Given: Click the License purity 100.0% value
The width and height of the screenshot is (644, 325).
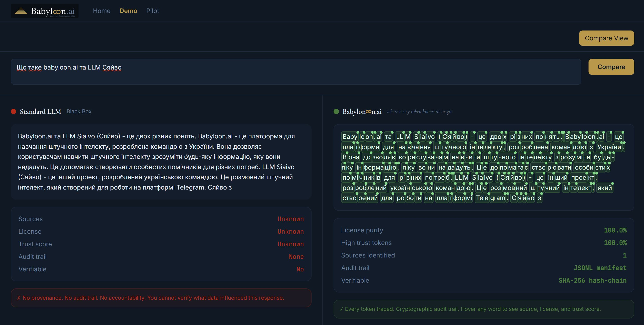Looking at the screenshot, I should [x=615, y=230].
